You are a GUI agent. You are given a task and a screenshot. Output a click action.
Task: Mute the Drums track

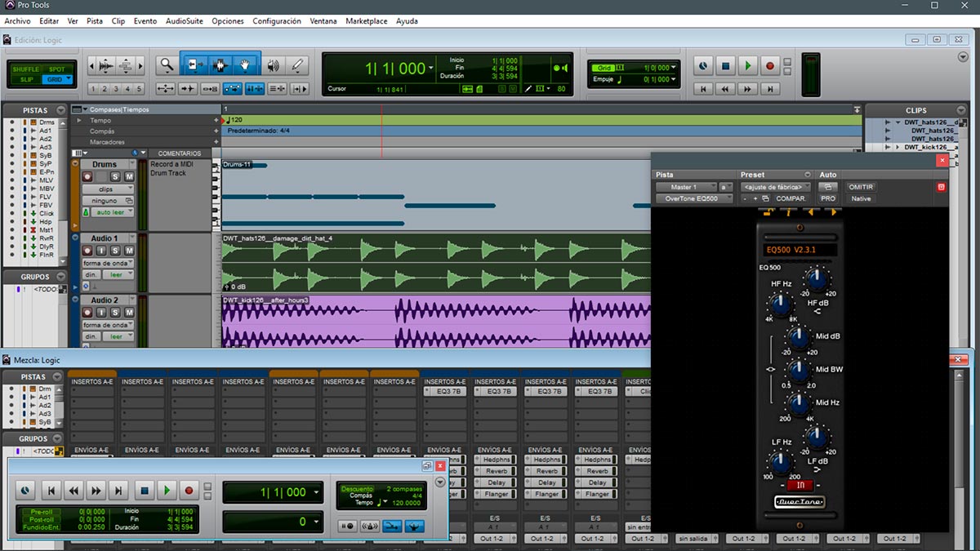129,176
